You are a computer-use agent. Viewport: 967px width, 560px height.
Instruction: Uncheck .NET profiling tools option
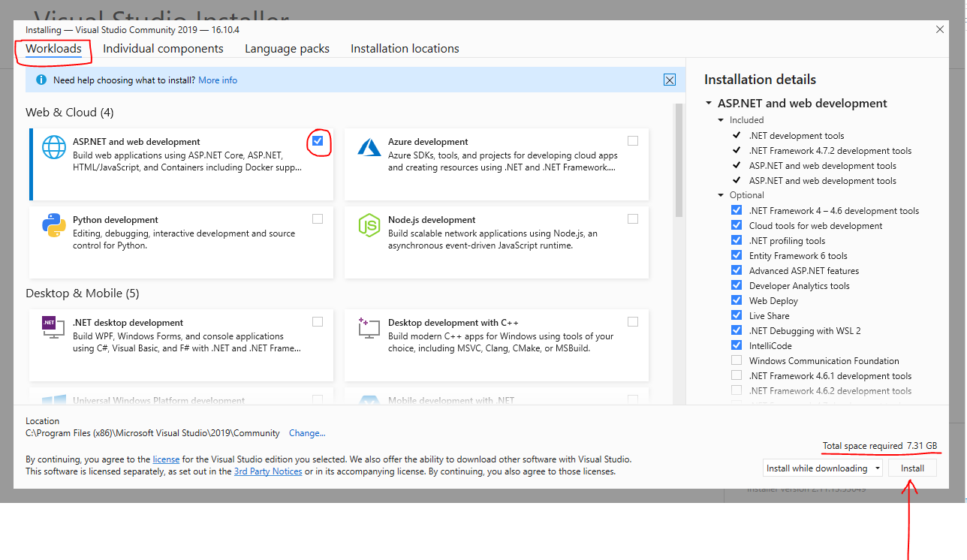point(737,240)
